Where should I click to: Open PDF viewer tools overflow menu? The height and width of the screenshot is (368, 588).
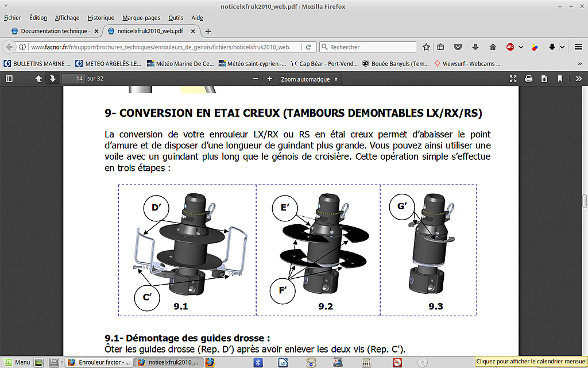click(579, 79)
